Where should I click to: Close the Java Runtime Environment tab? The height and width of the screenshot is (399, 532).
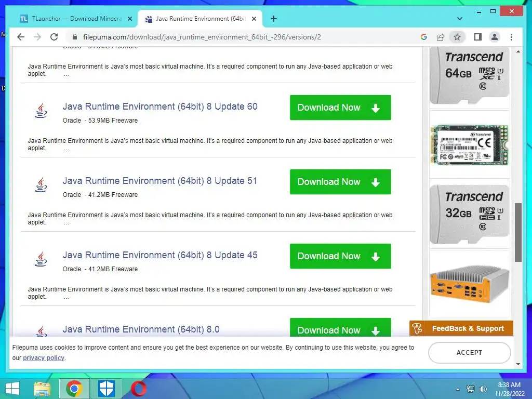[x=254, y=19]
